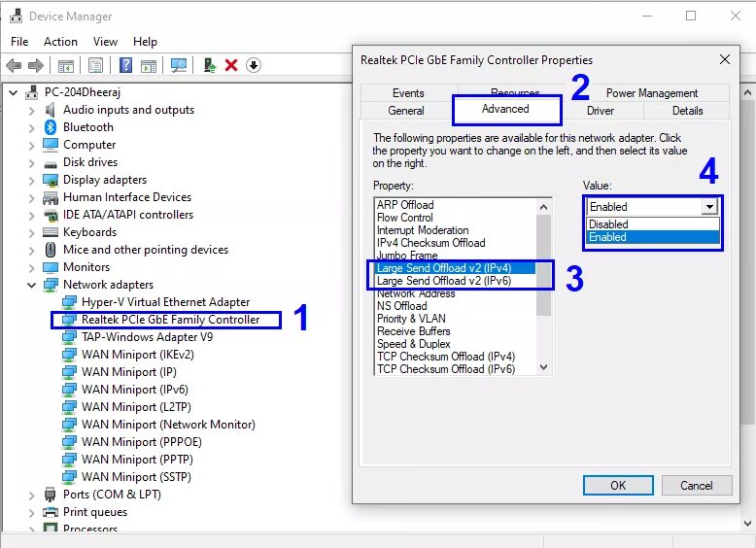756x548 pixels.
Task: Switch to the Events tab
Action: pyautogui.click(x=408, y=93)
